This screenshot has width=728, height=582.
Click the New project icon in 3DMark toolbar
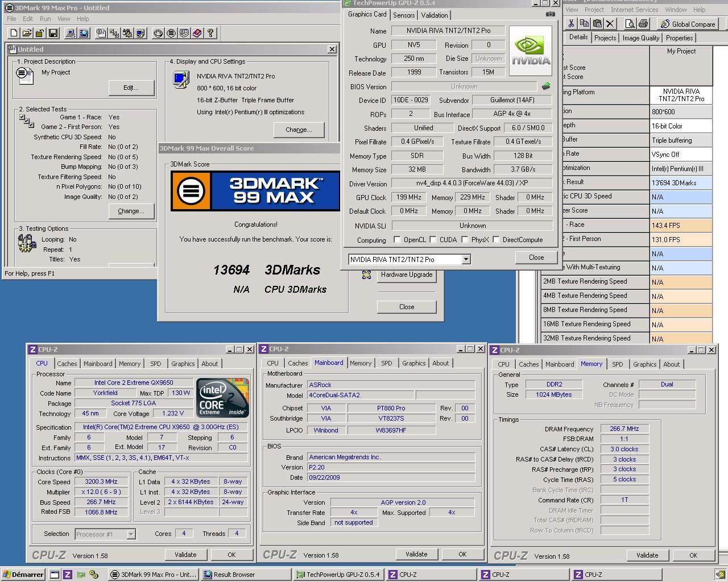[14, 34]
